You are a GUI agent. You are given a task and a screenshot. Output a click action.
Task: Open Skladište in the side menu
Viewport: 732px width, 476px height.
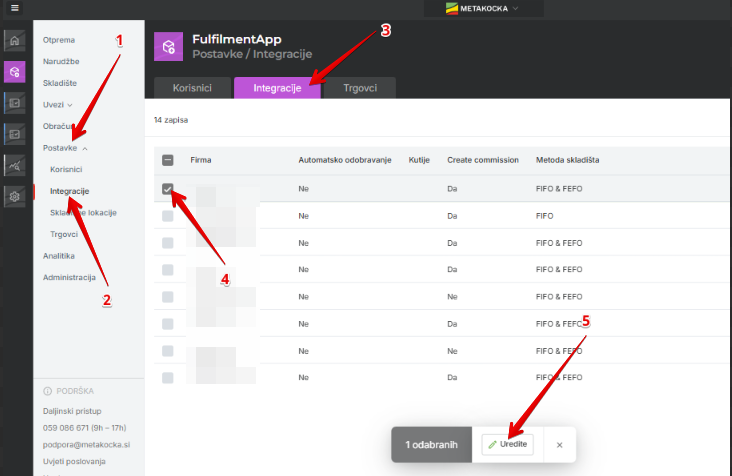tap(60, 83)
